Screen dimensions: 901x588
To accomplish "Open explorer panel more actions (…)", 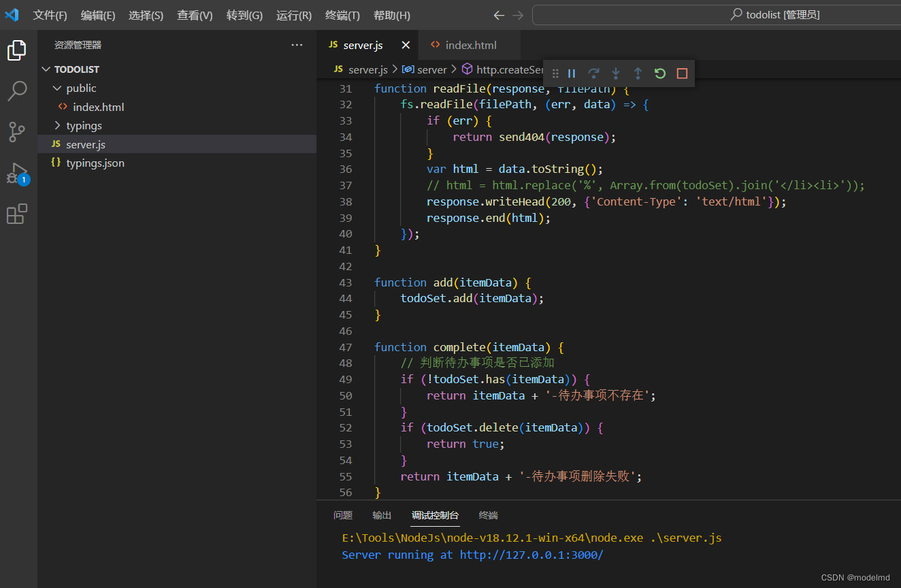I will [x=297, y=45].
